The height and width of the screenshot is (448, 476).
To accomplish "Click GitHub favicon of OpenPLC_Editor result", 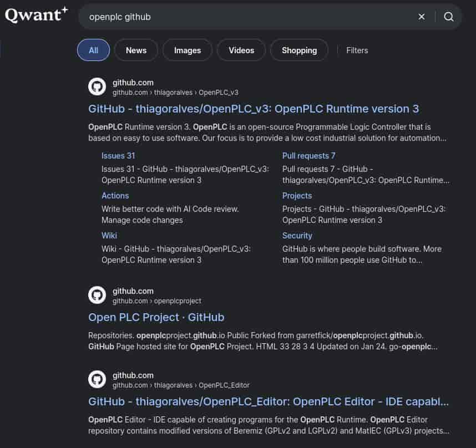I will click(97, 379).
